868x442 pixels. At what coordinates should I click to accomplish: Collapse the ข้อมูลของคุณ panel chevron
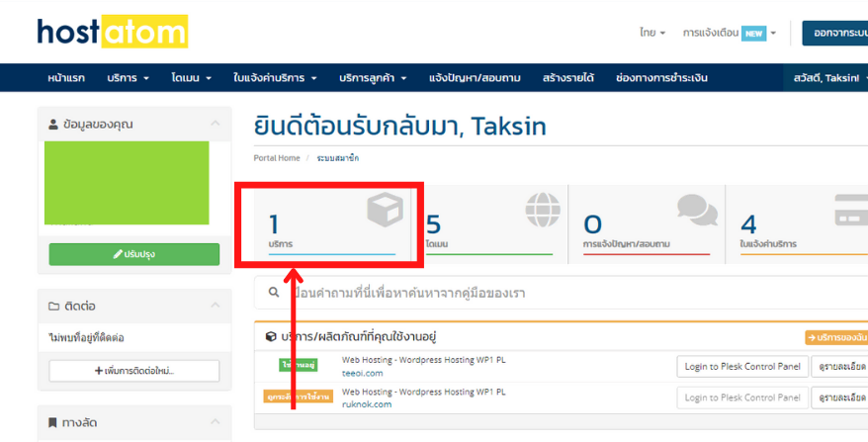click(x=216, y=123)
